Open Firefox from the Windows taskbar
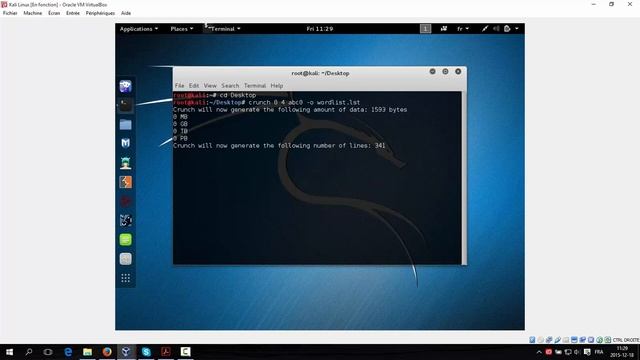 coord(107,352)
